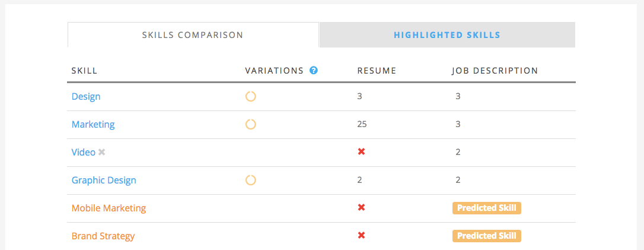Click the variations circle icon for Design
Screen dimensions: 644x250
tap(250, 97)
